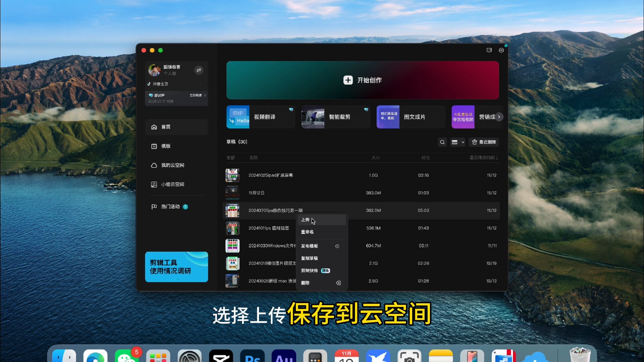Select the draft name 20241011ps 圆柱贴图

(x=269, y=228)
